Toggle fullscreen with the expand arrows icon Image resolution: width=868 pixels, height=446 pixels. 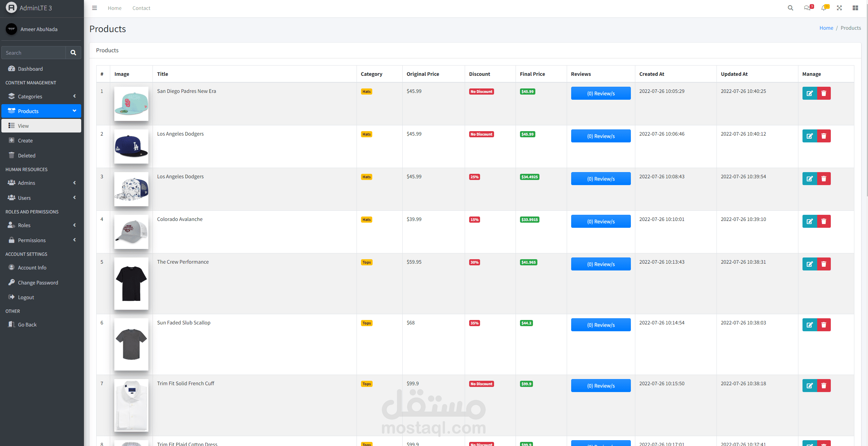[839, 8]
